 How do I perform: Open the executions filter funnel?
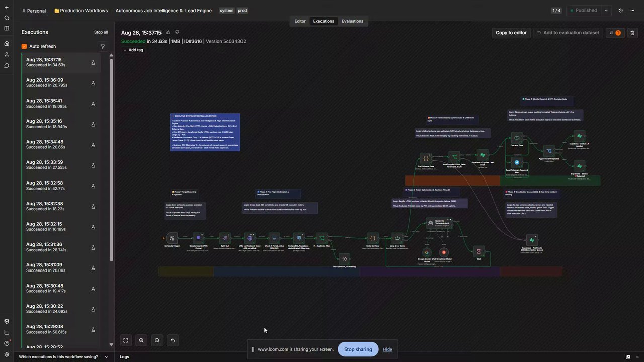103,46
